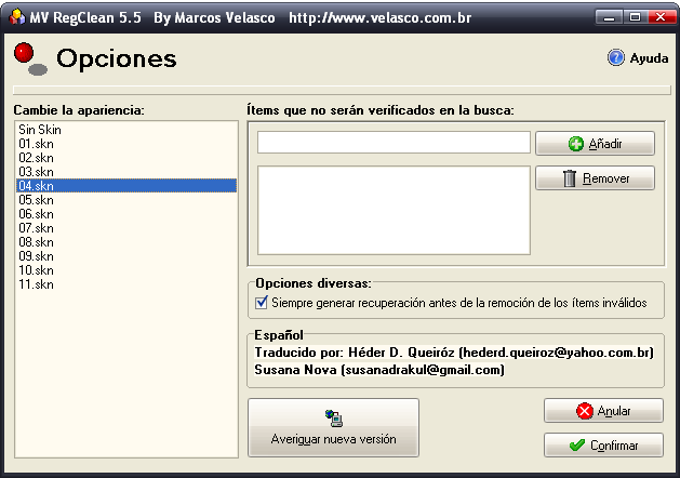The image size is (680, 478).
Task: Select Sin Skin in appearance list
Action: tap(126, 129)
